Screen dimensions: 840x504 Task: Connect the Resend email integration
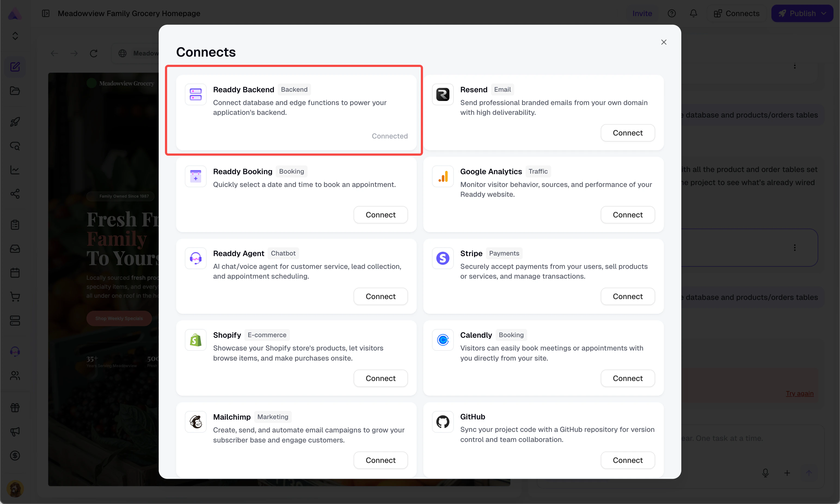point(627,133)
